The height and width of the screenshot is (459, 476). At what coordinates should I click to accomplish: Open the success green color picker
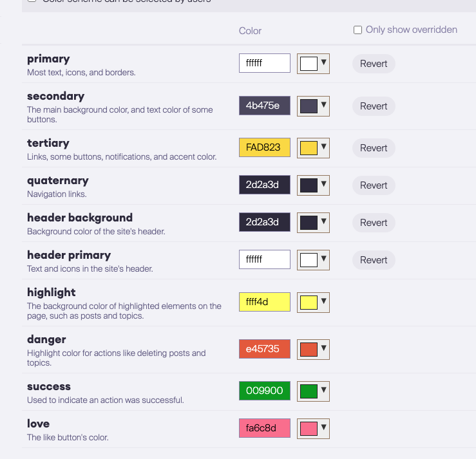coord(313,391)
